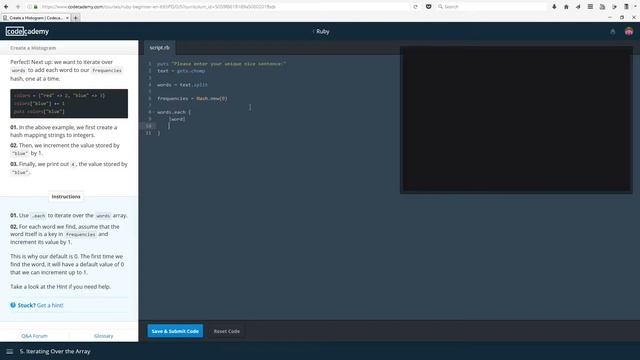Reload the page with the refresh icon
Screen dimensions: 640x360
click(x=416, y=7)
